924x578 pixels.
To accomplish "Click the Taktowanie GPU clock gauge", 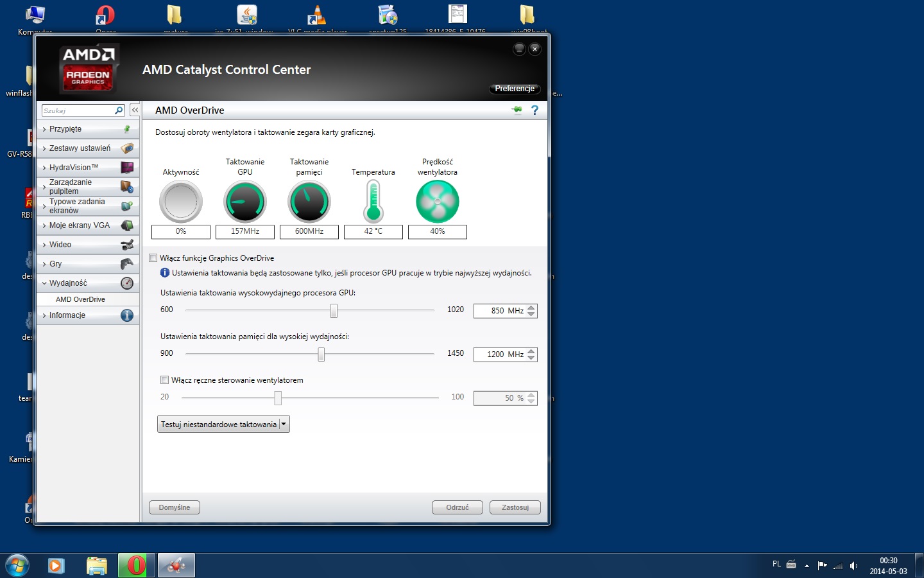I will click(x=245, y=202).
